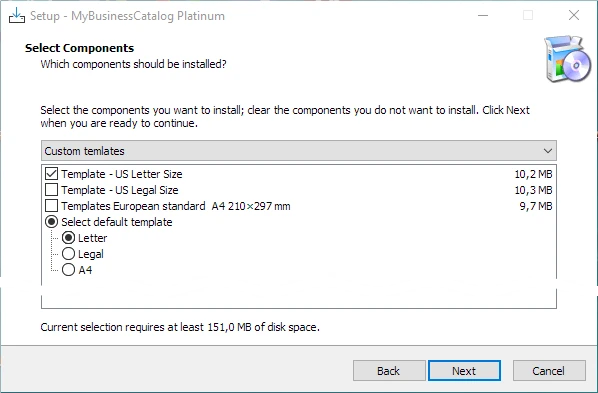Screen dimensions: 598x393
Task: Choose A4 as default template
Action: 68,270
